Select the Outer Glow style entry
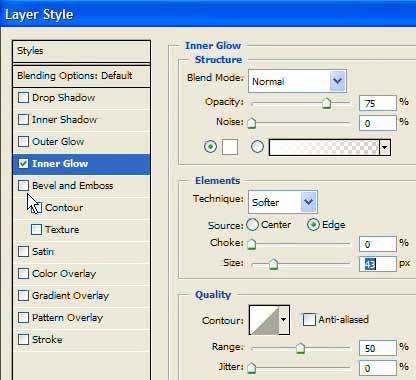The width and height of the screenshot is (416, 380). point(81,141)
